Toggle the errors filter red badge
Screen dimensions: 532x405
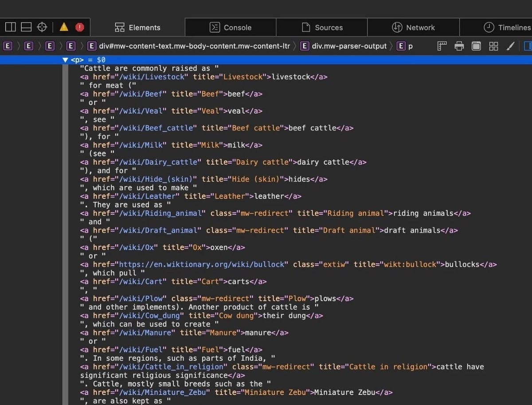[79, 27]
